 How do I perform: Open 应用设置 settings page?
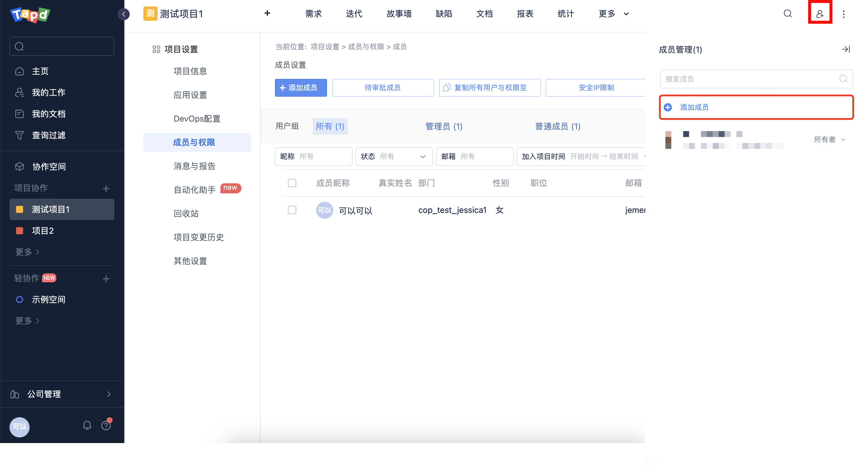(x=190, y=95)
